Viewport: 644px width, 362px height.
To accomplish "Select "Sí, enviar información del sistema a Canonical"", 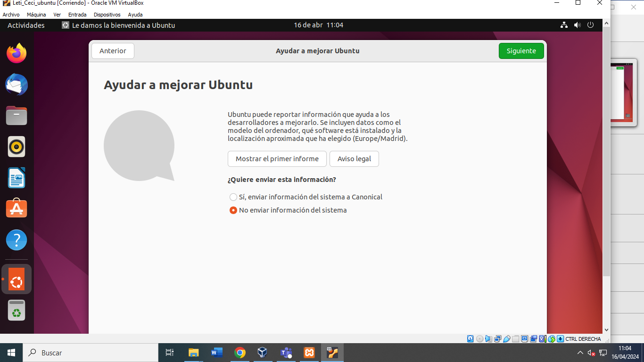I will pyautogui.click(x=233, y=197).
